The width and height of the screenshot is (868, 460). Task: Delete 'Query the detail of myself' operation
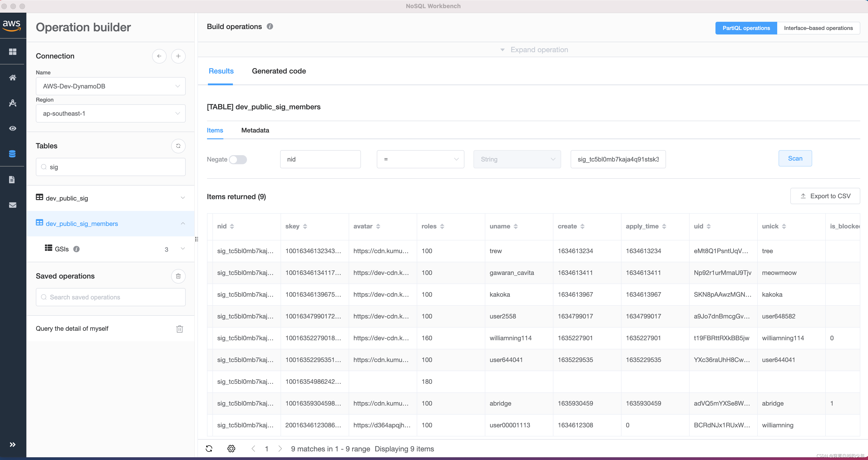point(179,329)
